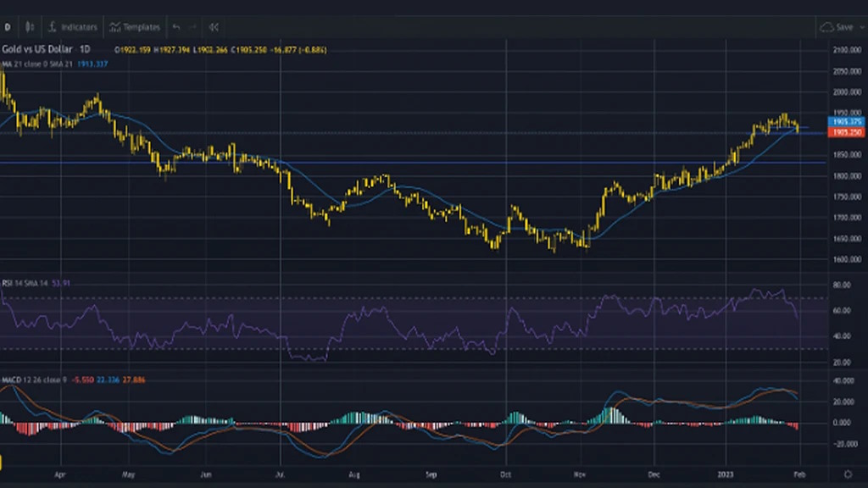This screenshot has width=868, height=488.
Task: Click the Apr label on time axis
Action: tap(60, 474)
